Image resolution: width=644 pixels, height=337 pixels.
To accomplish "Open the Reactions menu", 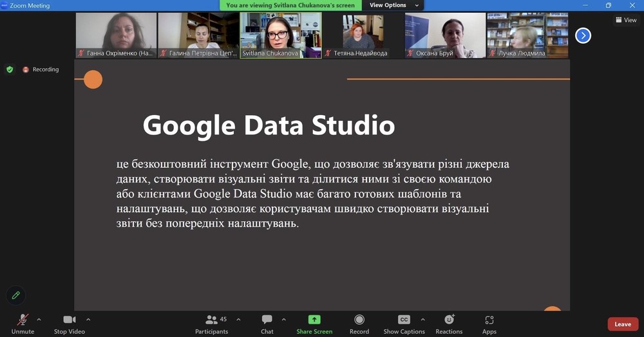I will click(x=449, y=323).
